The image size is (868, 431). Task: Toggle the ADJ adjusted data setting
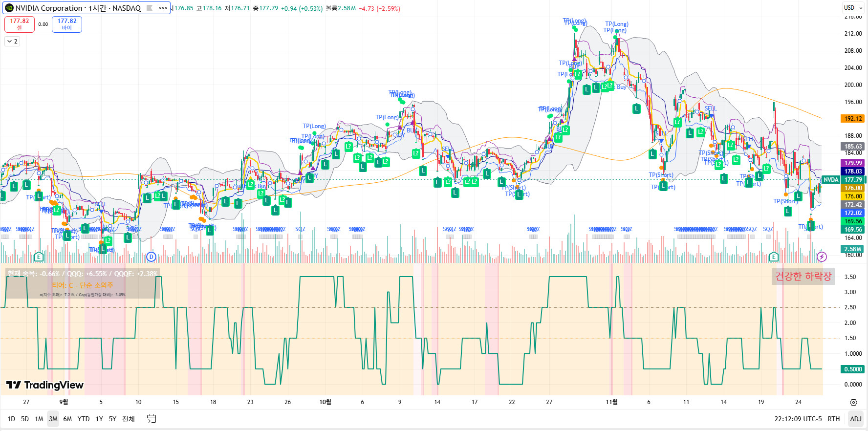tap(856, 419)
